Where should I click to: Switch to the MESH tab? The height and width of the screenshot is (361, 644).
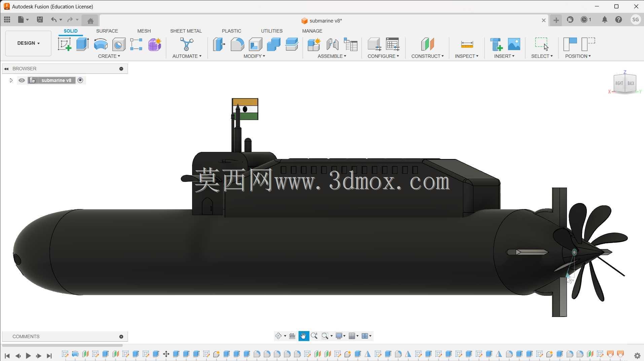pos(144,31)
